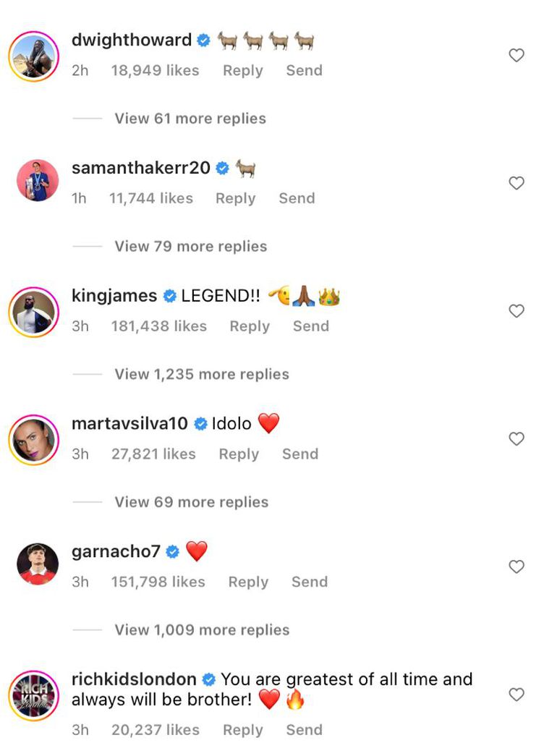Viewport: 557px width, 756px height.
Task: View 79 more replies under samanthakerr20
Action: click(190, 247)
